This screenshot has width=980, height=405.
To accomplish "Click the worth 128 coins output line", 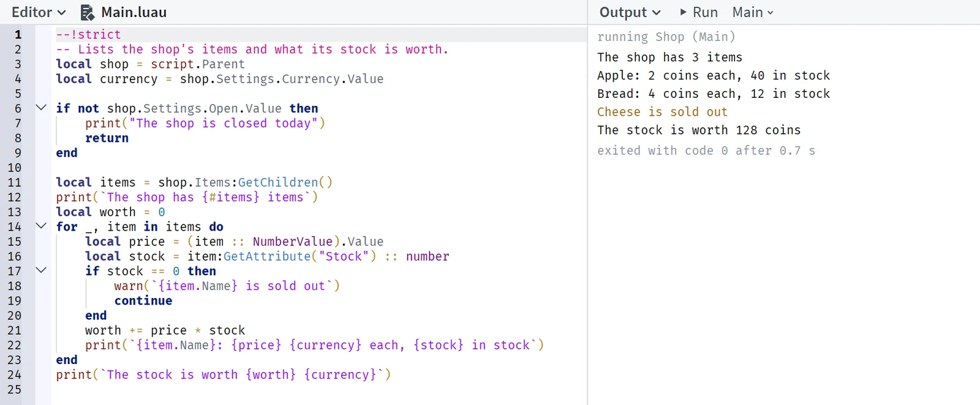I will pyautogui.click(x=699, y=130).
